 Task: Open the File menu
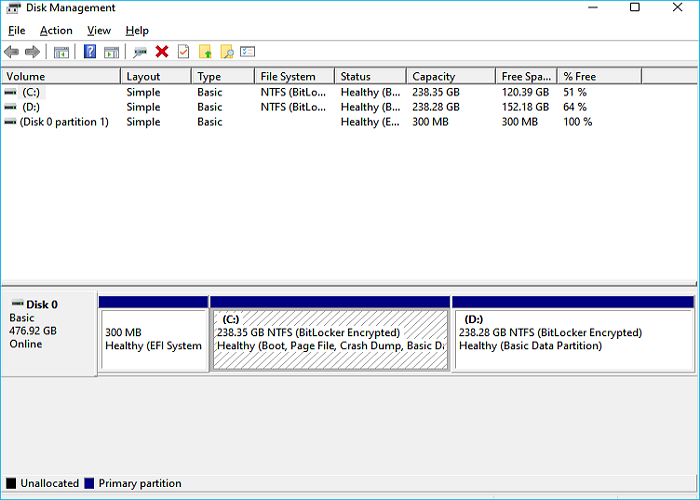click(x=16, y=31)
